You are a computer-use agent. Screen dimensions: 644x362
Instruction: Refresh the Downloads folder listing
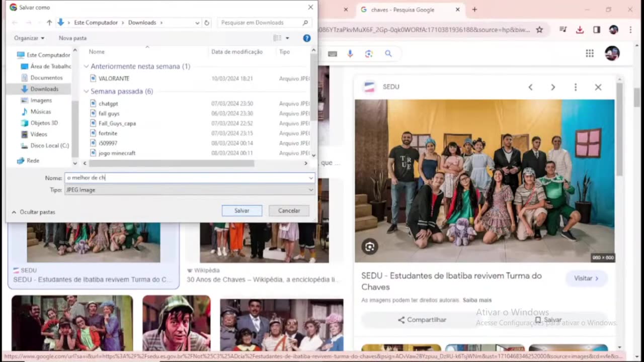tap(206, 23)
